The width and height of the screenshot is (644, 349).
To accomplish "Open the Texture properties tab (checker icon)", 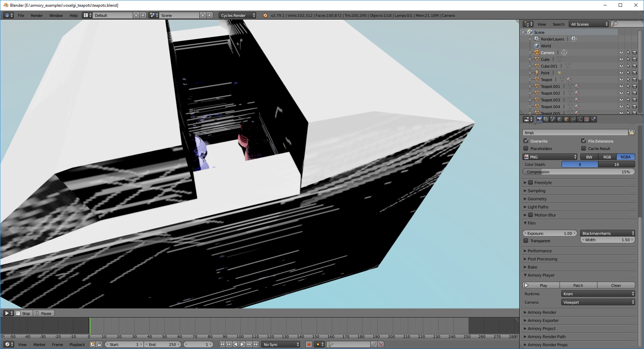I will click(587, 119).
